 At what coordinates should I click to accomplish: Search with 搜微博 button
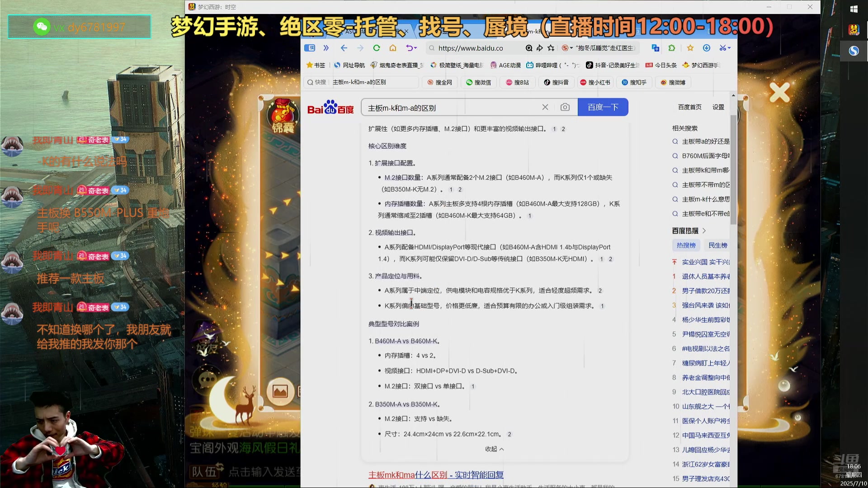(x=673, y=82)
